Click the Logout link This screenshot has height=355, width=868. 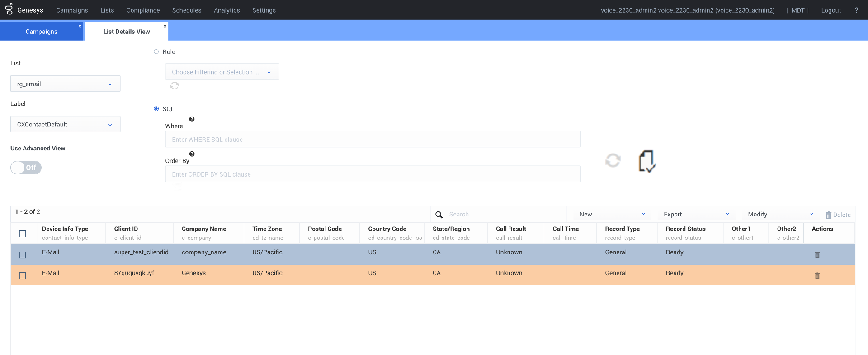tap(830, 10)
